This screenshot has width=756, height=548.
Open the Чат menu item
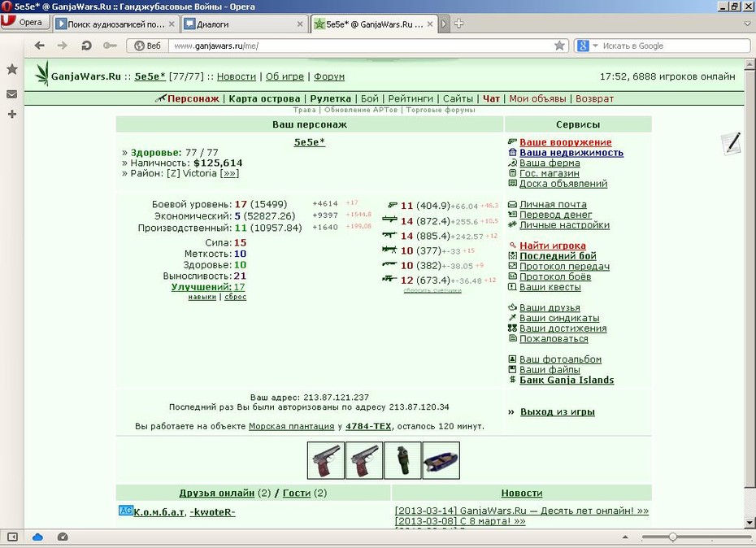point(491,99)
